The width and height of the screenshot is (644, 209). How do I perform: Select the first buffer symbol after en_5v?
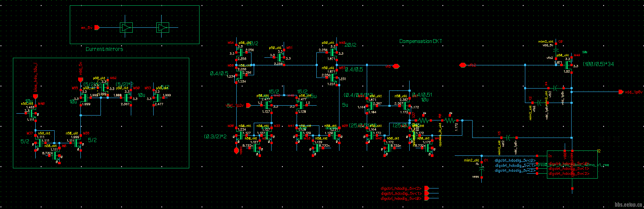[126, 27]
